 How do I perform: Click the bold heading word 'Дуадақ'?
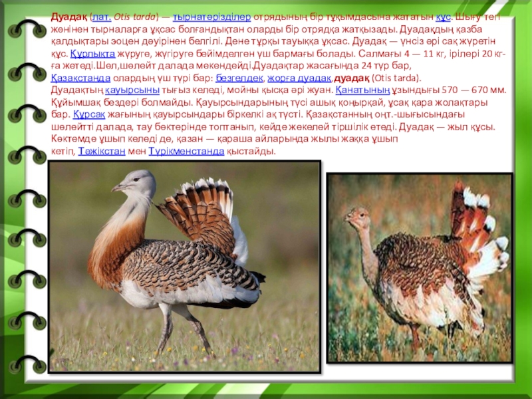(70, 17)
